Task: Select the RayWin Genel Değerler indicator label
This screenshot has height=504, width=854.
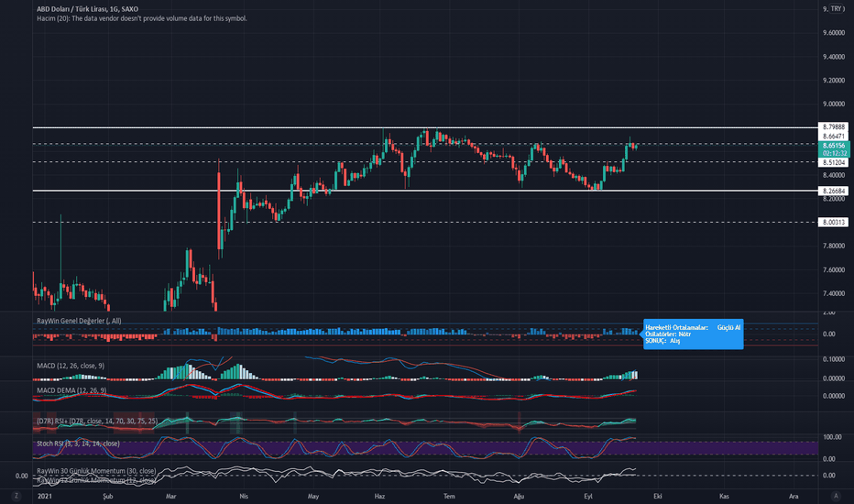Action: [79, 321]
